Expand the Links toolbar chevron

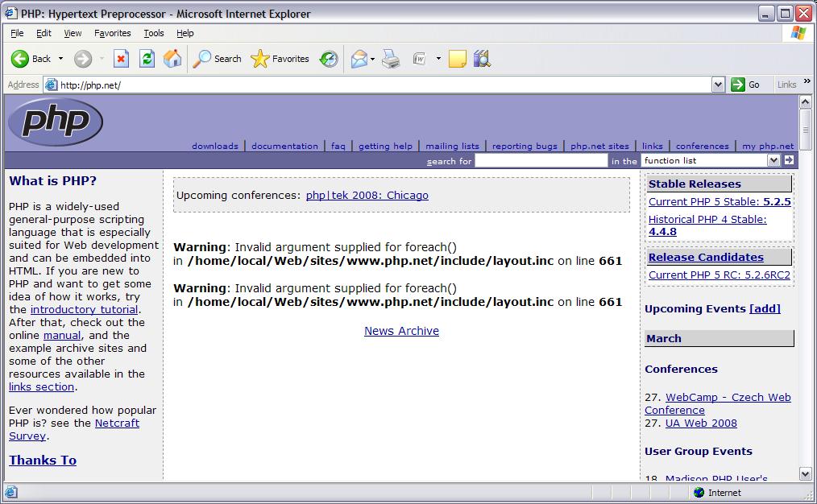[807, 81]
